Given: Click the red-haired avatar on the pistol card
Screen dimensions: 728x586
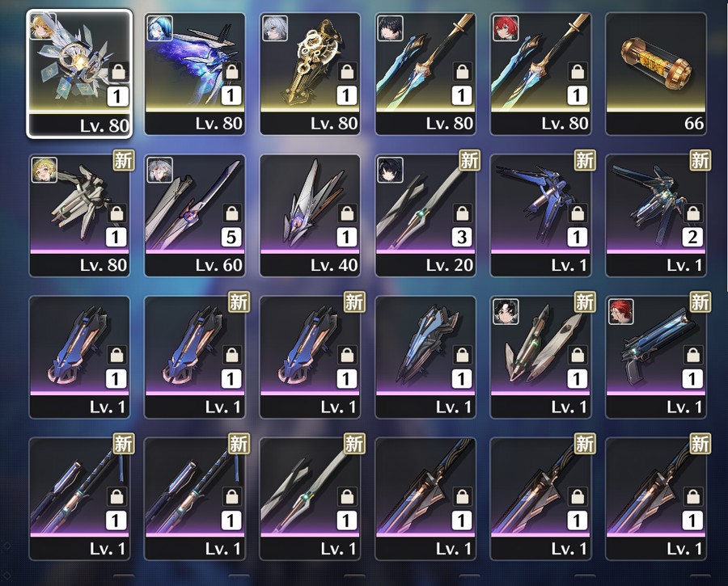Looking at the screenshot, I should [x=621, y=311].
